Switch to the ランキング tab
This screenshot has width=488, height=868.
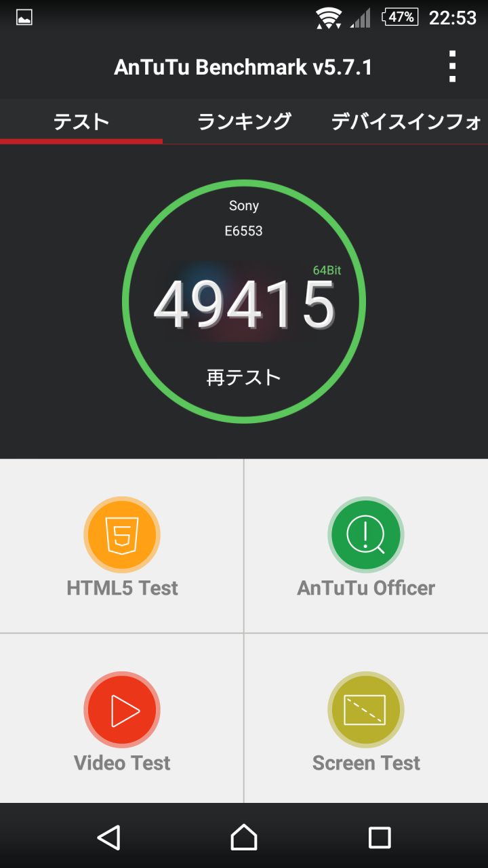coord(244,121)
